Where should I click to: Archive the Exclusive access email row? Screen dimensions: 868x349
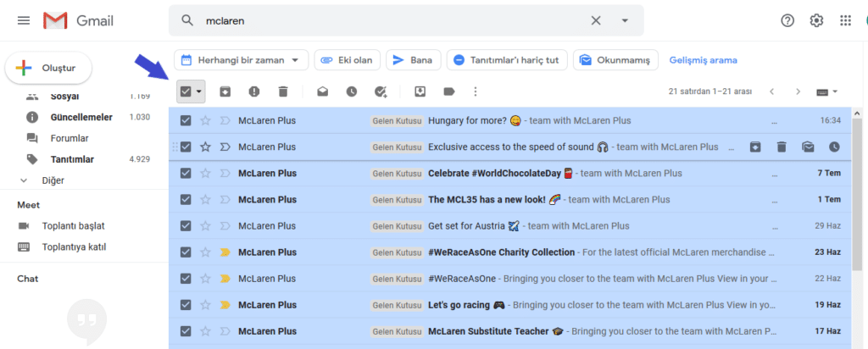755,147
